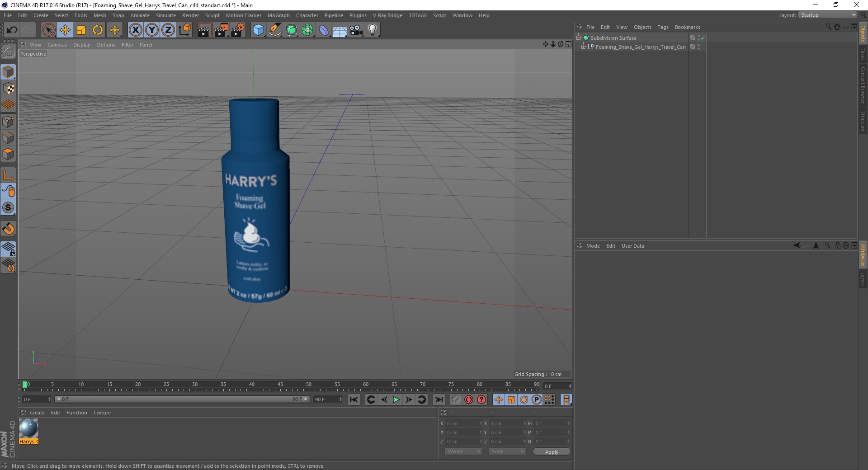Add a light object
Viewport: 868px width, 470px height.
pos(373,30)
